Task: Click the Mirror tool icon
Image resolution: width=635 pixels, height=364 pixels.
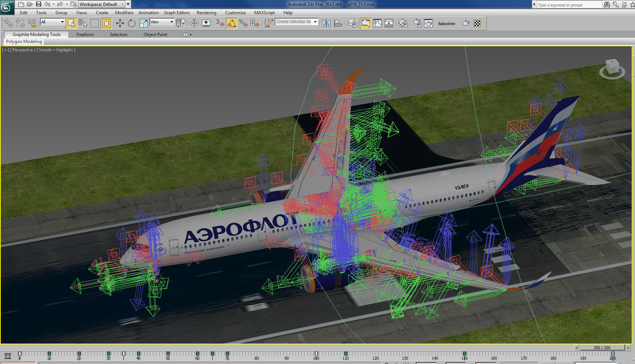Action: pos(326,23)
